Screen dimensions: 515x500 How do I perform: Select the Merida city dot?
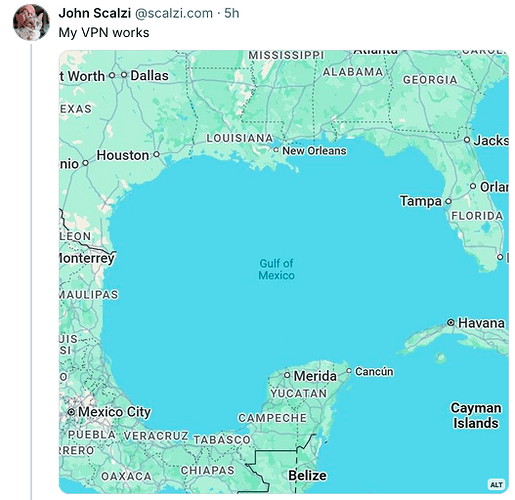tap(287, 375)
